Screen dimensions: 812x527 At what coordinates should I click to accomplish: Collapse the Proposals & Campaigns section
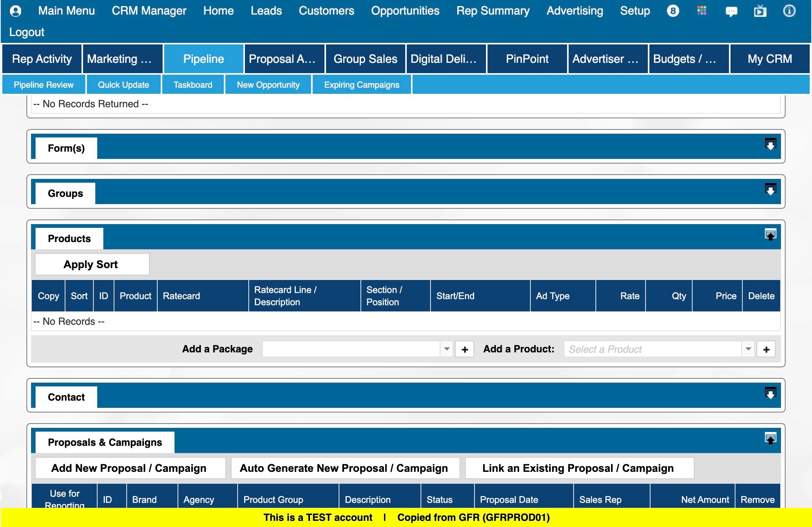coord(770,439)
